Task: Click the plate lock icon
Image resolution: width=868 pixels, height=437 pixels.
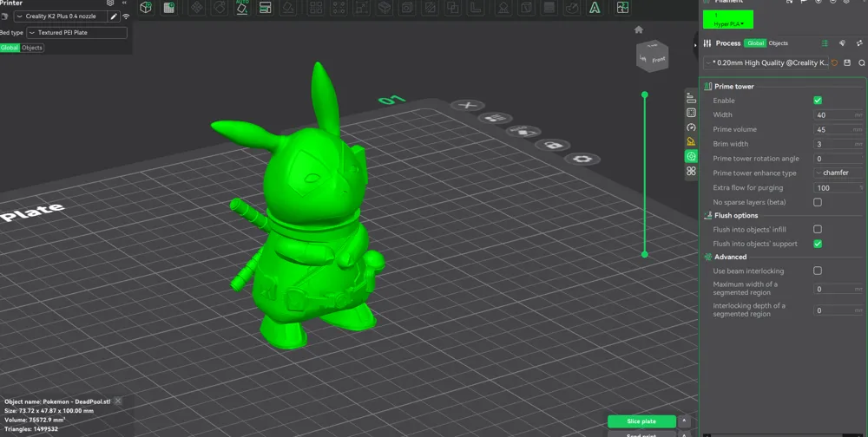Action: point(552,146)
